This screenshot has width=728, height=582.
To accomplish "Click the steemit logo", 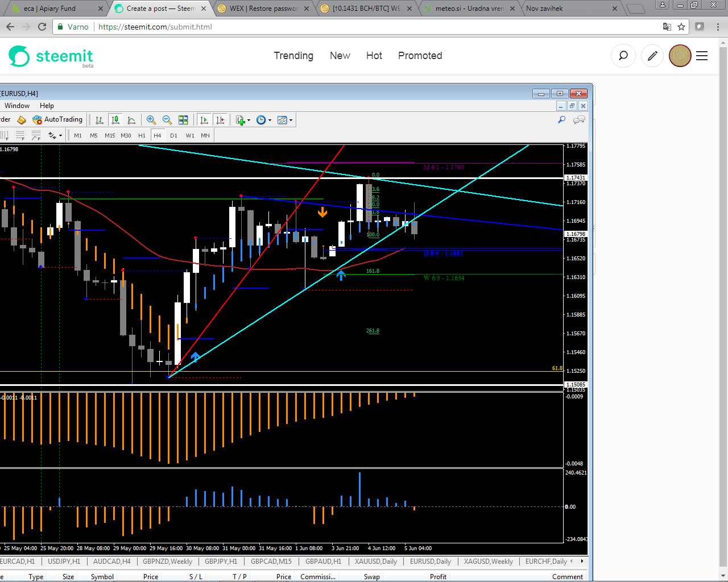I will point(51,56).
